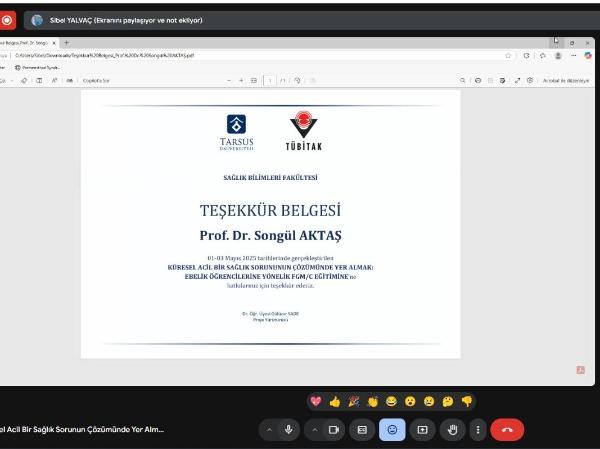Click the meeting title at bottom left
600x449 pixels.
coord(82,429)
